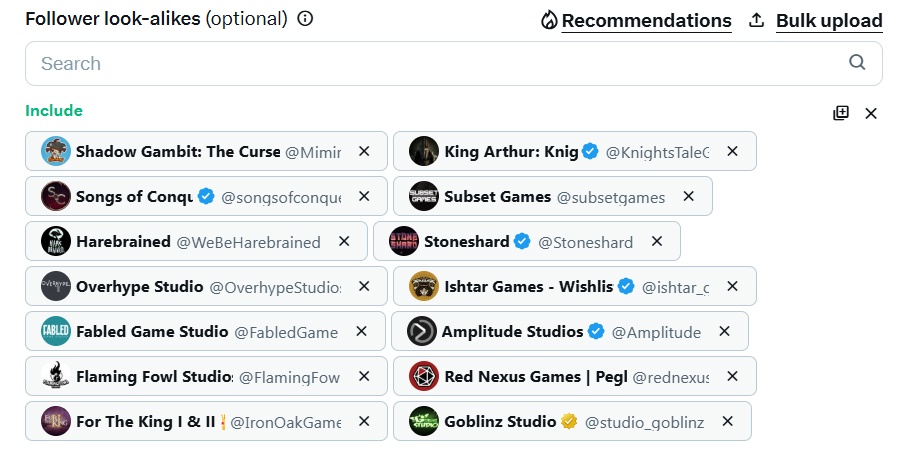This screenshot has width=906, height=463.
Task: Remove Songs of Conquest tag
Action: [x=364, y=196]
